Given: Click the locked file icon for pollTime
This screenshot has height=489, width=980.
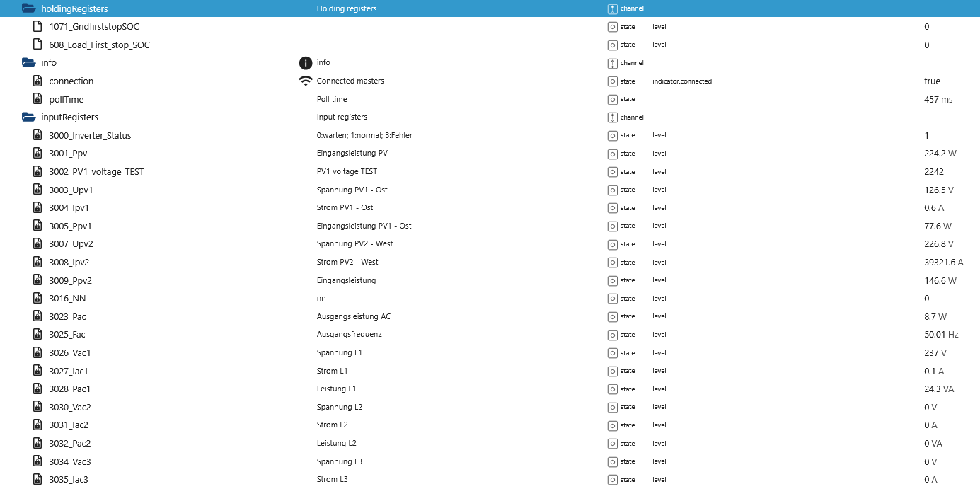Looking at the screenshot, I should pyautogui.click(x=38, y=99).
